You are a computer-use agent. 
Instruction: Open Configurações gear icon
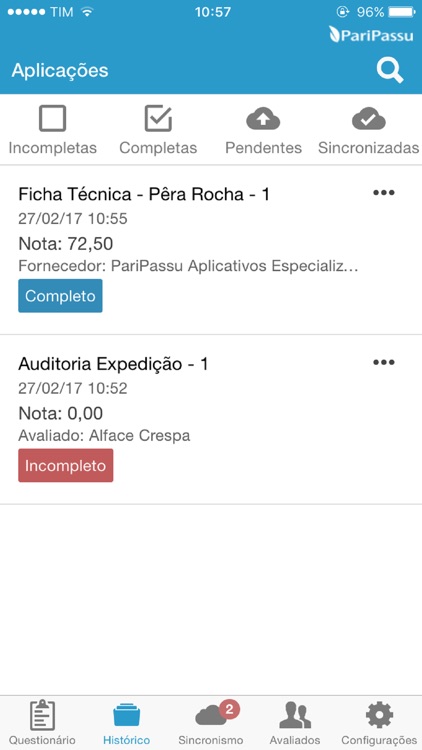[379, 716]
